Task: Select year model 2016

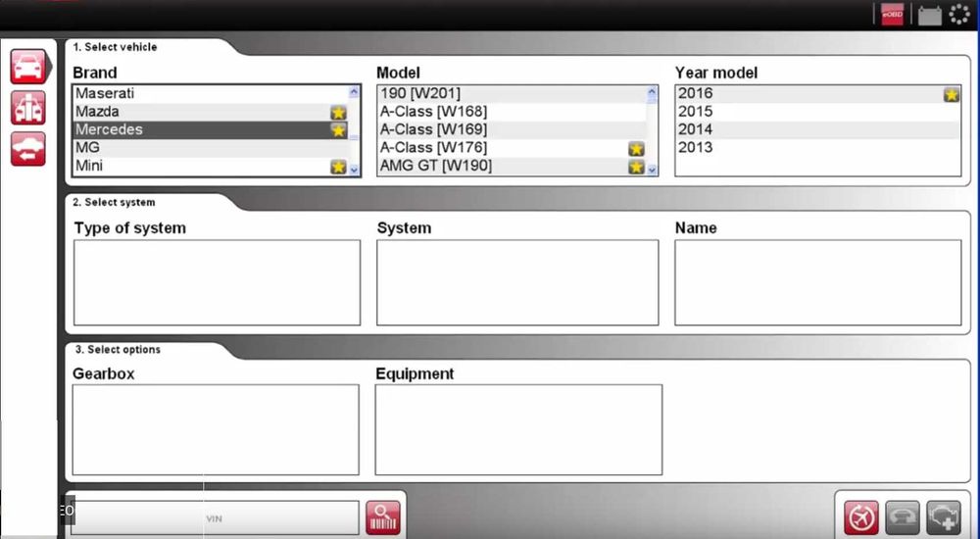Action: click(817, 94)
